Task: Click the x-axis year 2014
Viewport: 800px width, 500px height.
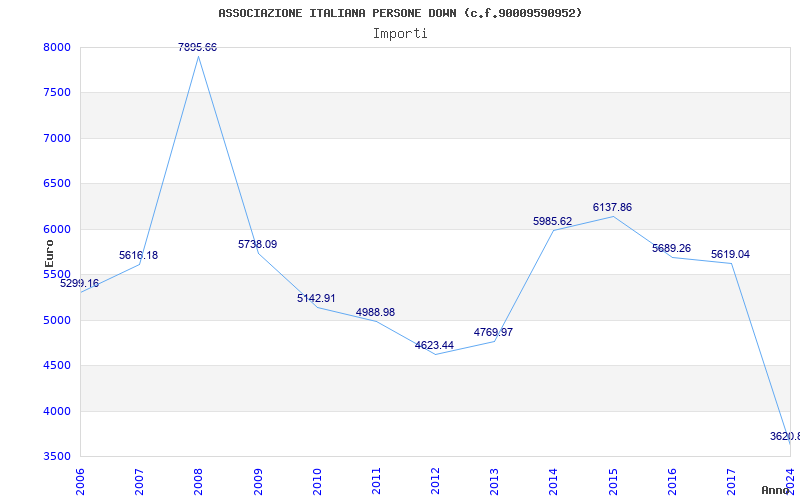Action: click(x=554, y=481)
